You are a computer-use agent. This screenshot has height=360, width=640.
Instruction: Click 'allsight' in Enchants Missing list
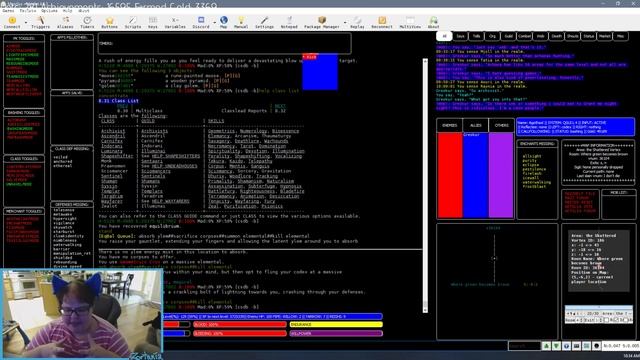(x=532, y=156)
